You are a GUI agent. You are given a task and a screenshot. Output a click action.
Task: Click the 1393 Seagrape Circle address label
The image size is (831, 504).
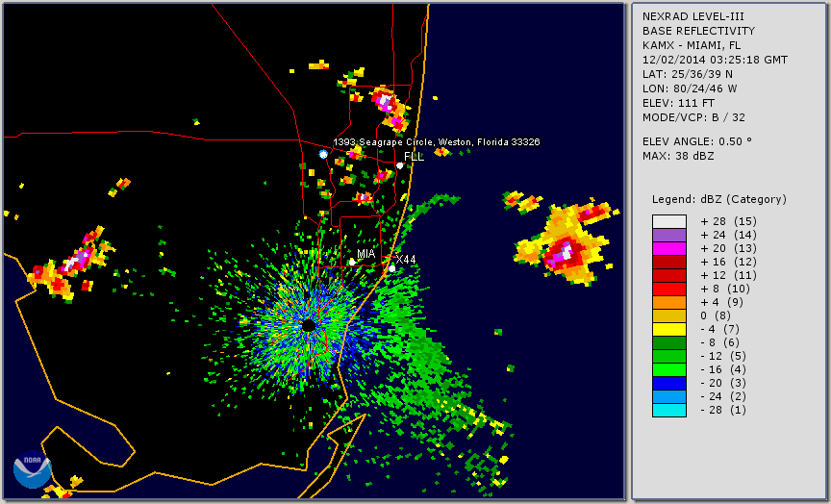click(436, 142)
